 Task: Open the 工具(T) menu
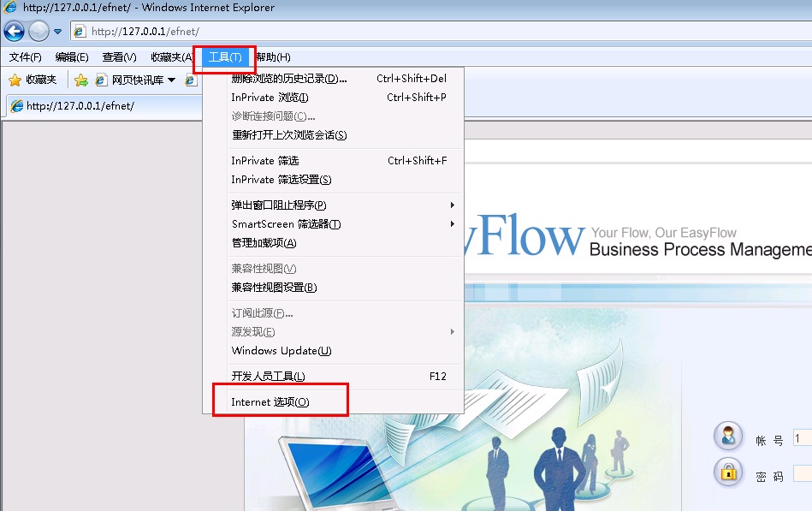point(224,57)
